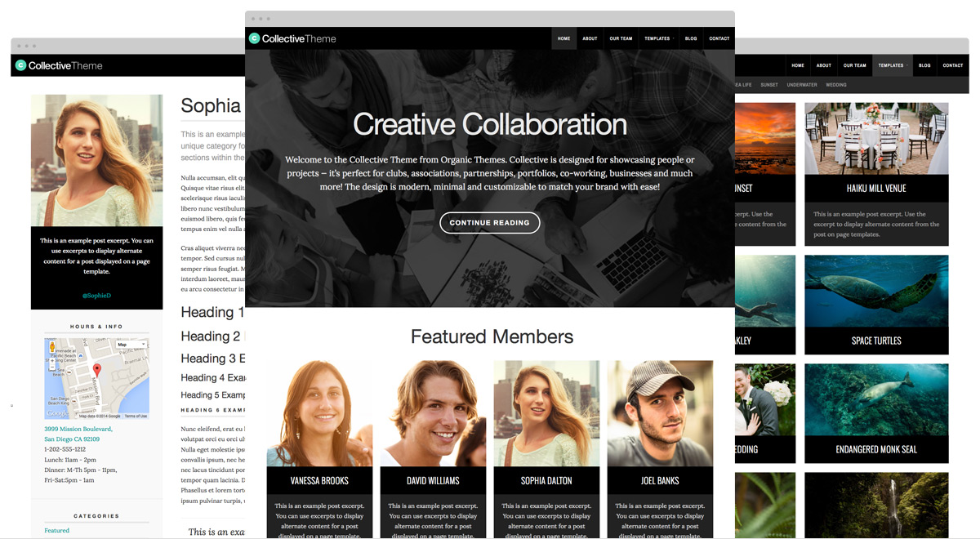Viewport: 980px width, 539px height.
Task: Expand the Templates menu in the right window
Action: [892, 65]
